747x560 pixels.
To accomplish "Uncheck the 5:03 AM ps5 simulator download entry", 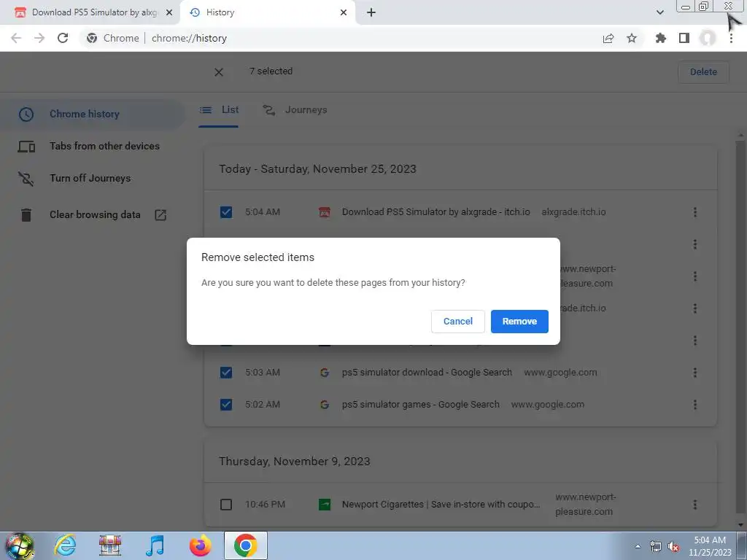I will pos(226,373).
